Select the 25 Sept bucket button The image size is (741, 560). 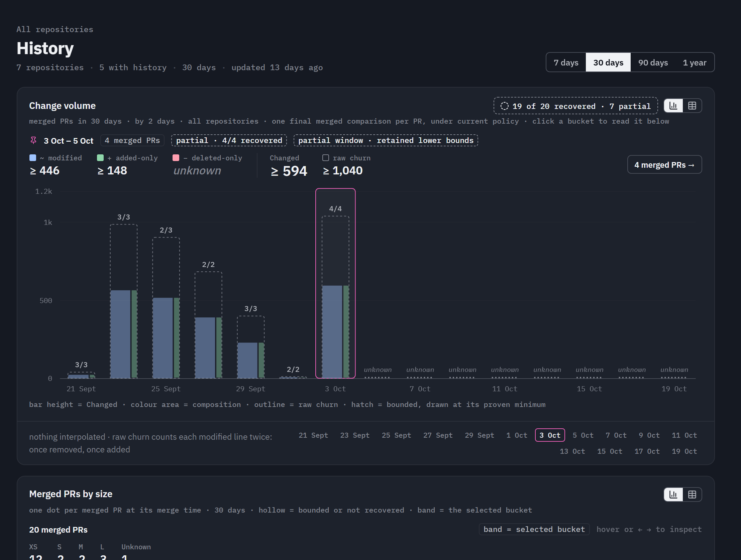coord(396,435)
